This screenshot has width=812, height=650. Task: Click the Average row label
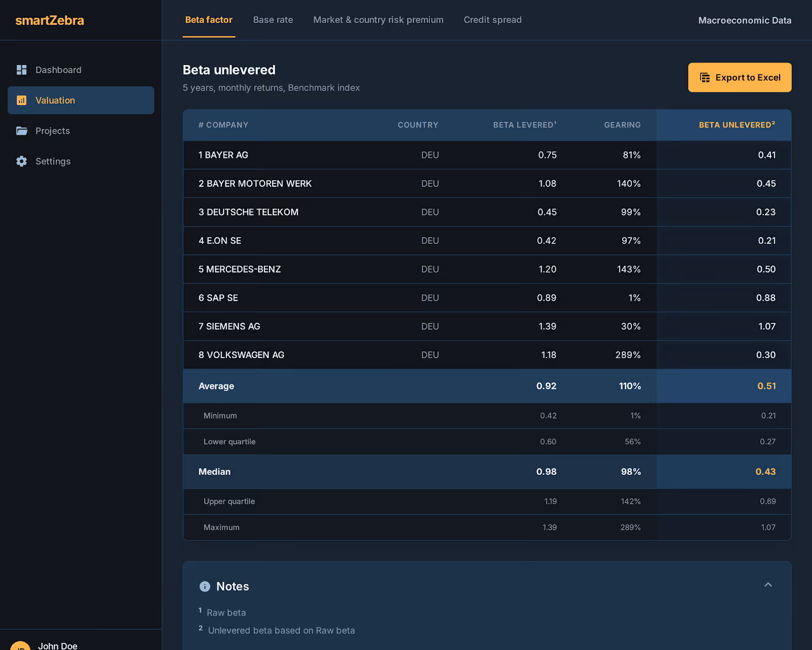tap(216, 386)
